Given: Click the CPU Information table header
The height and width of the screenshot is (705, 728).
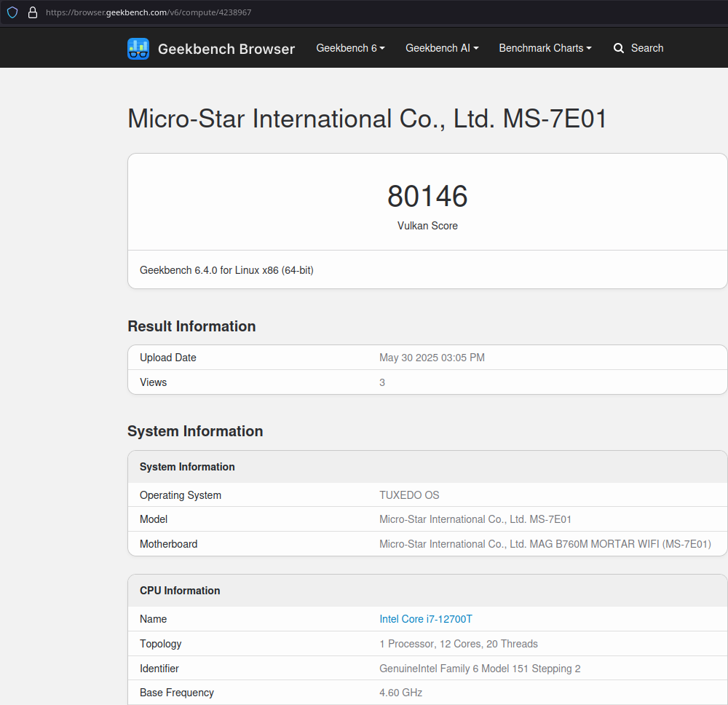Looking at the screenshot, I should coord(427,591).
